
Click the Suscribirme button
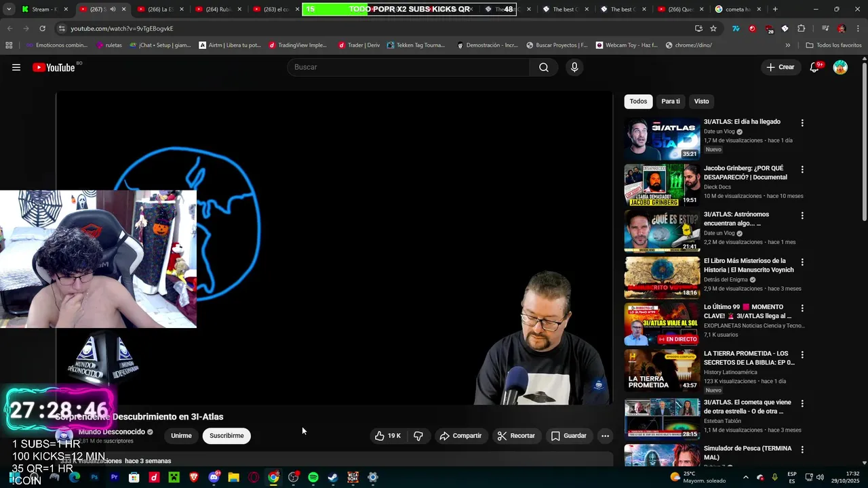(x=226, y=436)
